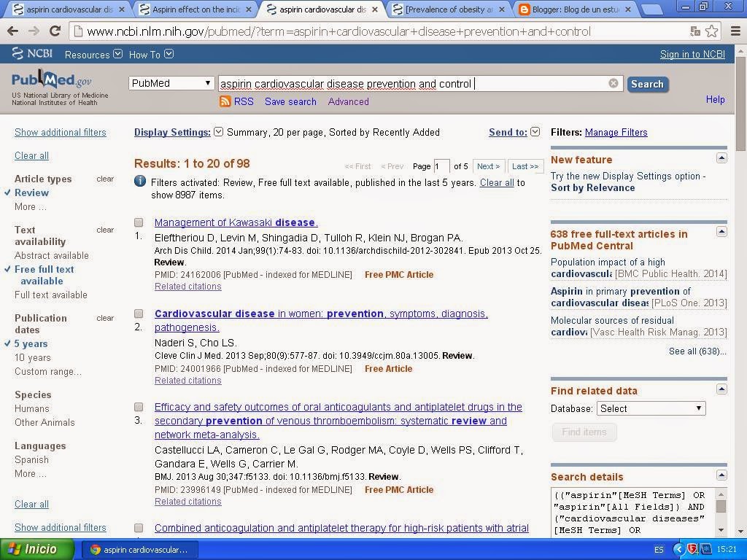This screenshot has width=747, height=560.
Task: Open Sign in to NCBI
Action: click(692, 54)
